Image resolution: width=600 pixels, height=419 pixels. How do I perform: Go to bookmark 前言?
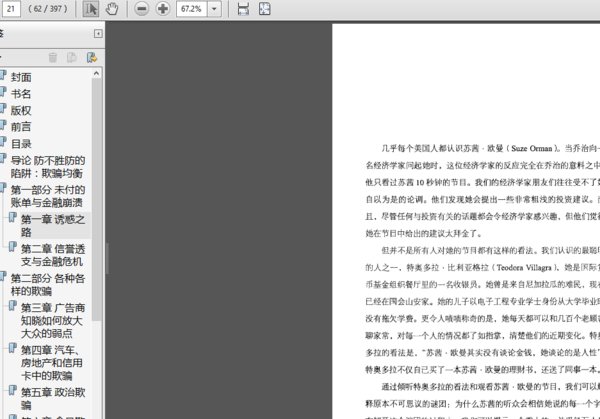pyautogui.click(x=21, y=127)
